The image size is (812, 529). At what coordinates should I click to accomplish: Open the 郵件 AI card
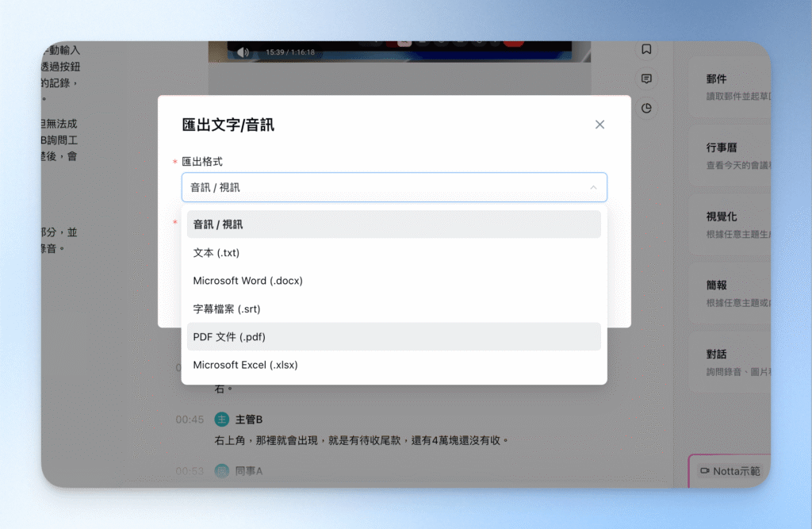(x=731, y=86)
